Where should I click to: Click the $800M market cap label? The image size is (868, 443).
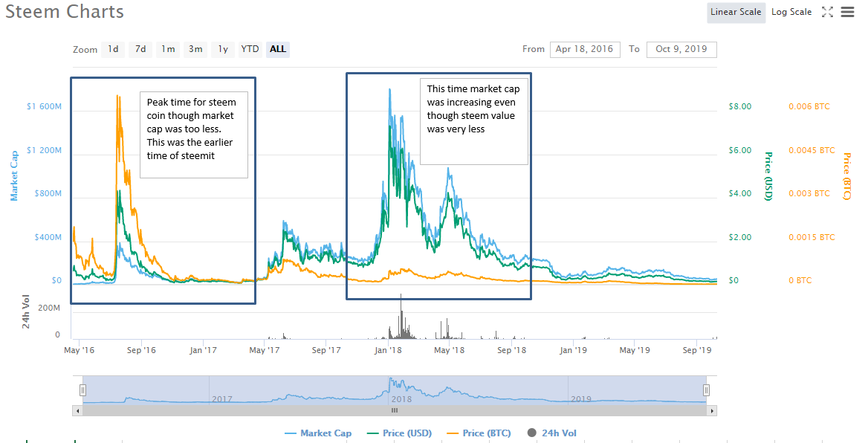[x=48, y=193]
